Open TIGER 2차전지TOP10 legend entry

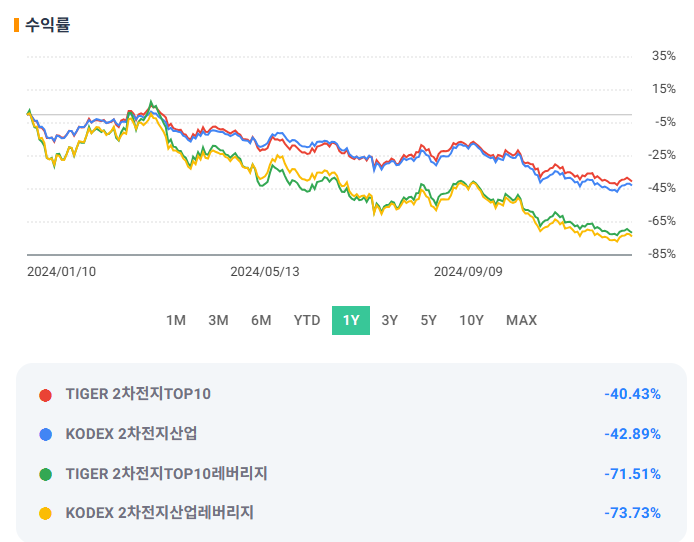click(x=138, y=394)
